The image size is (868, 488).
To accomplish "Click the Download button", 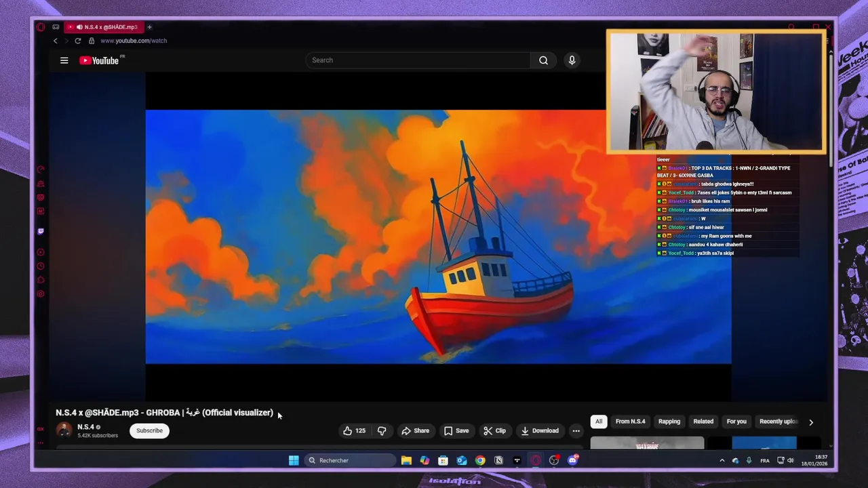I will (x=540, y=430).
